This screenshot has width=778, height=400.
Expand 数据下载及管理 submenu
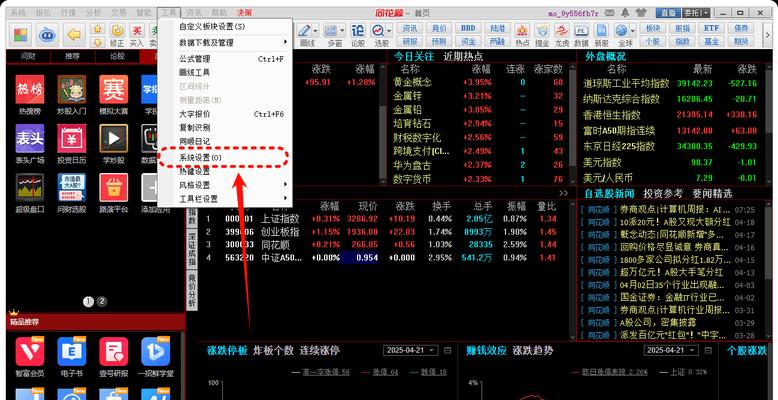pyautogui.click(x=225, y=43)
